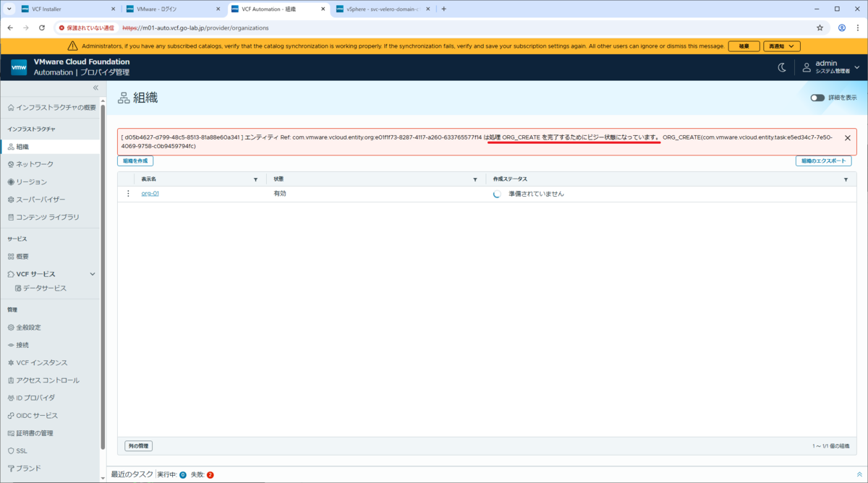Click the VMware vmw logo icon
Viewport: 868px width, 483px height.
(x=19, y=67)
